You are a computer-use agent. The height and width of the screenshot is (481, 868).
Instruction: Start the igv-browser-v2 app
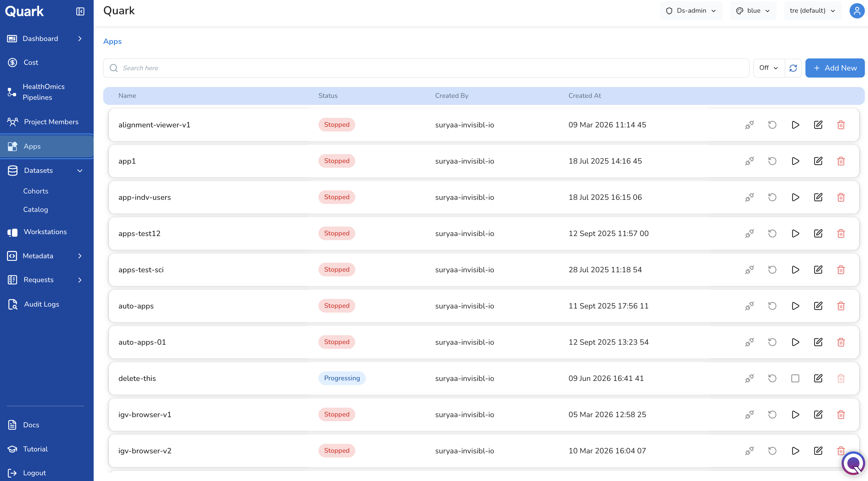795,451
